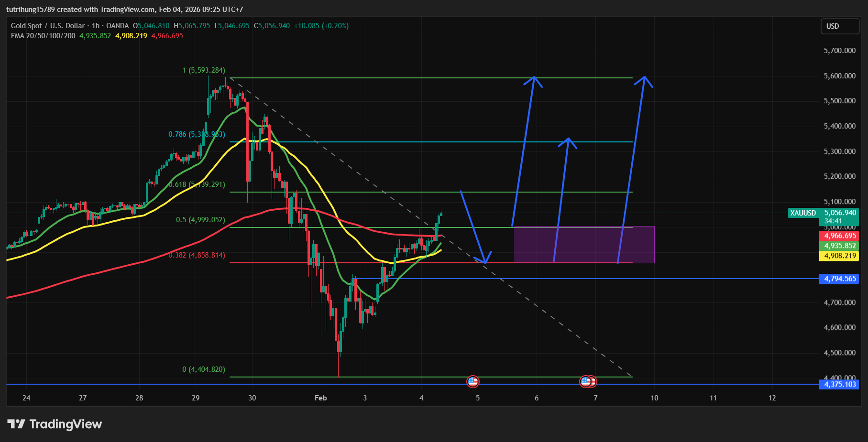Select the XAUUSD symbol price tag

coord(802,213)
